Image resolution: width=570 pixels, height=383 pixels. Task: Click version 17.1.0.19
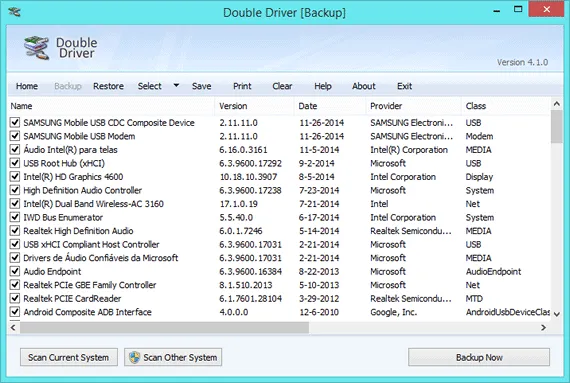[238, 204]
